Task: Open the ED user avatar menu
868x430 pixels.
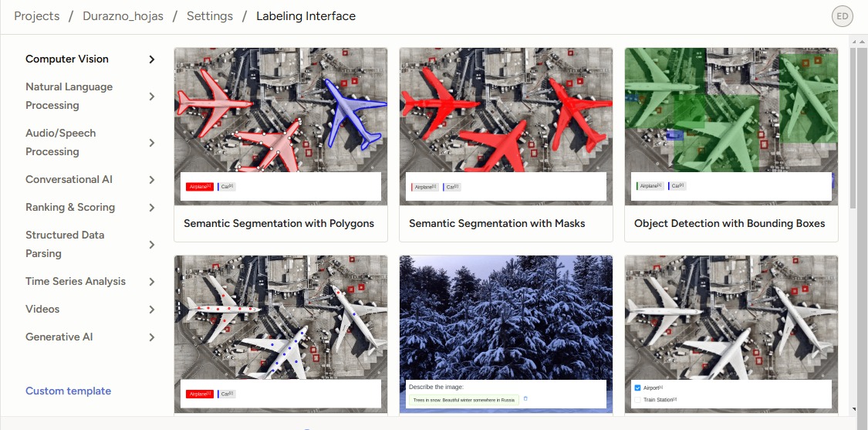Action: click(x=843, y=16)
